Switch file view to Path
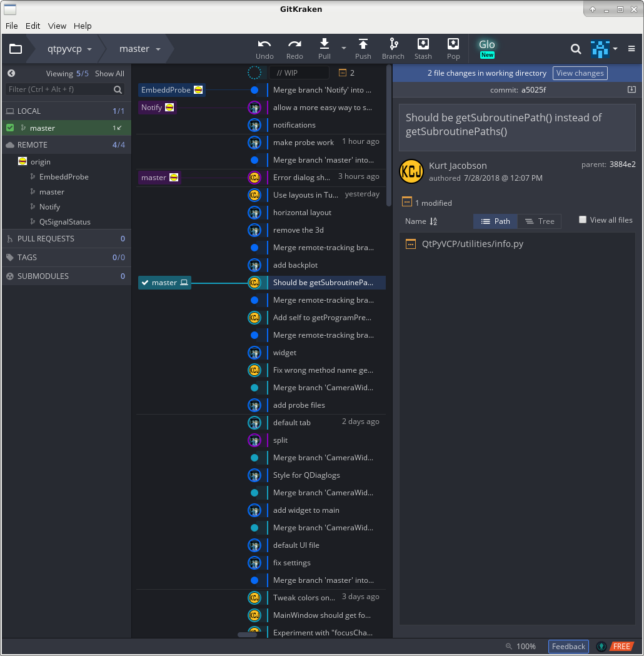This screenshot has height=656, width=644. (496, 221)
